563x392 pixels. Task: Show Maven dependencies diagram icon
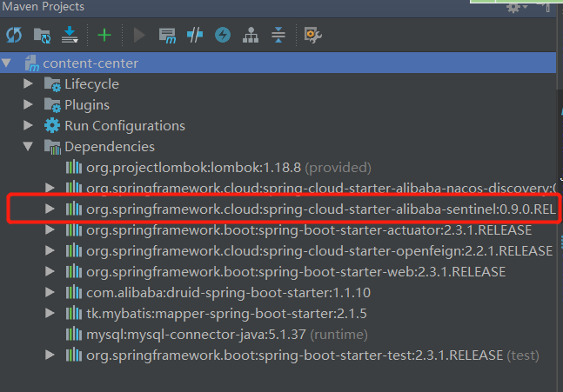251,35
